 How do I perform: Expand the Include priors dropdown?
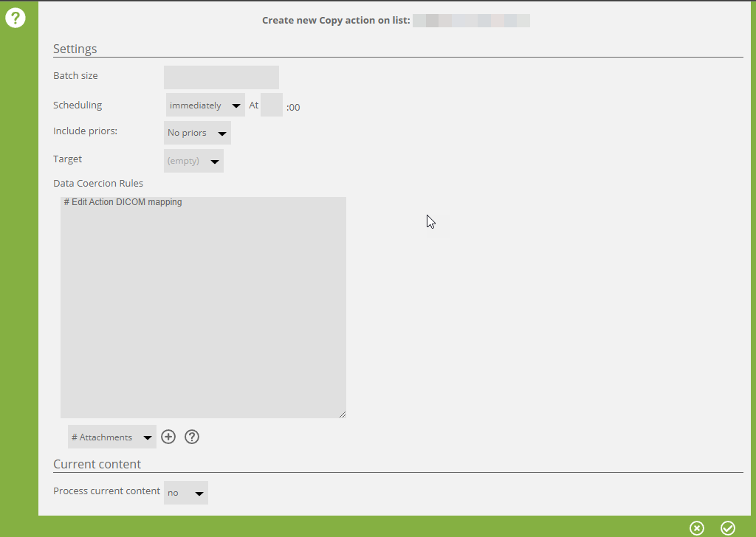click(197, 133)
